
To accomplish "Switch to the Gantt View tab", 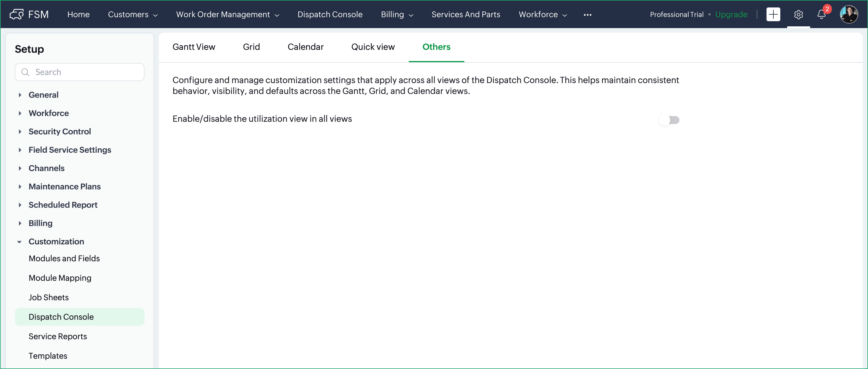I will pos(194,47).
